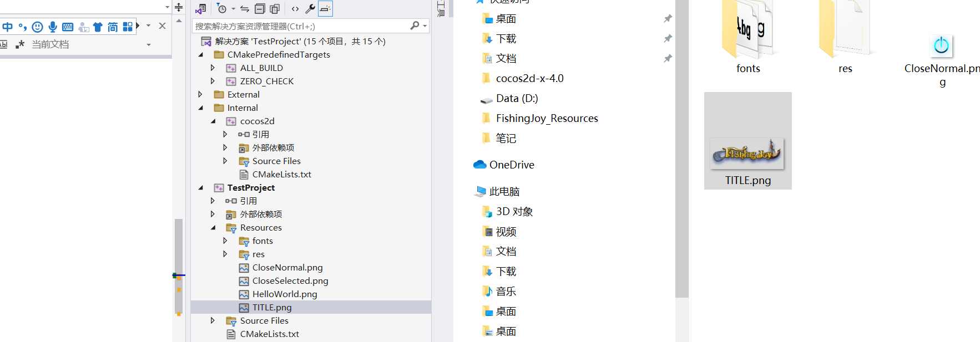Select CMakeLists.txt under TestProject
Screen dimensions: 980x342
click(269, 334)
